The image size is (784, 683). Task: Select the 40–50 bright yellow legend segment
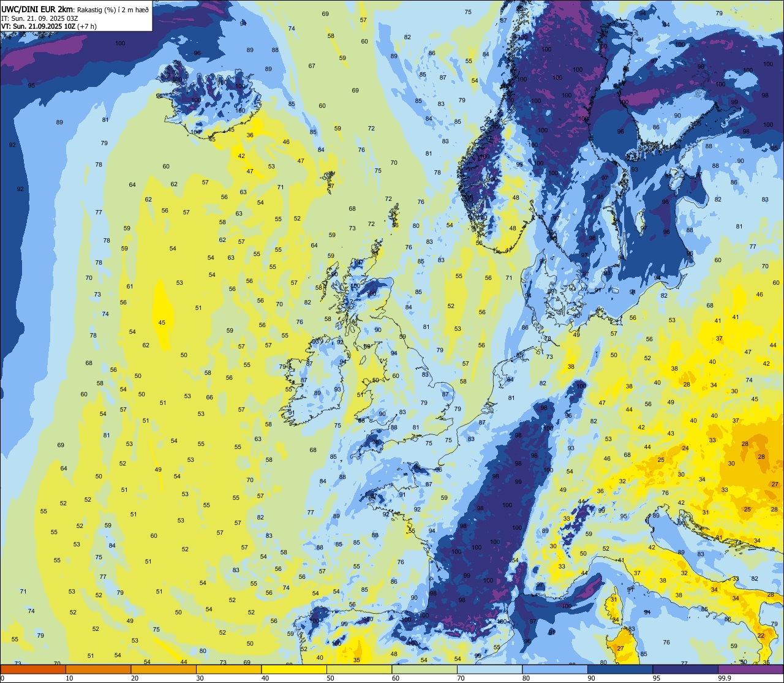(x=294, y=669)
